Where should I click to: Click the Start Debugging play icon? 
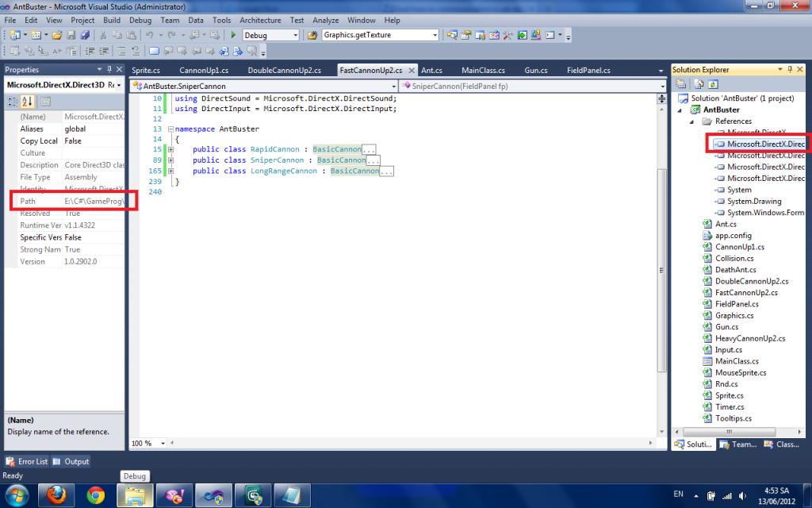[233, 35]
